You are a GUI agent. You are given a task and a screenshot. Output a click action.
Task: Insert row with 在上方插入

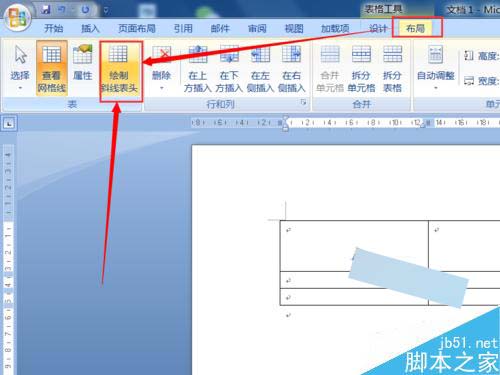[198, 68]
